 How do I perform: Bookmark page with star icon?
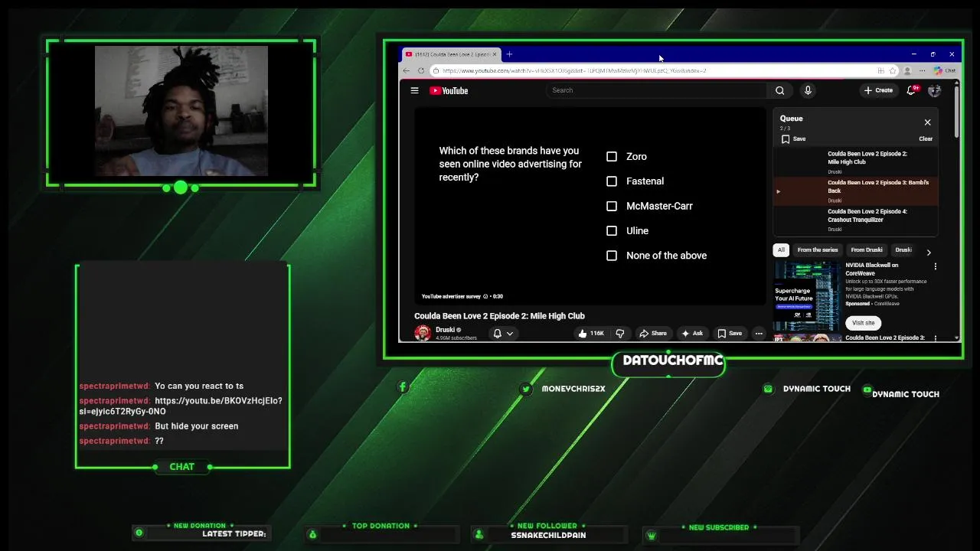(892, 70)
